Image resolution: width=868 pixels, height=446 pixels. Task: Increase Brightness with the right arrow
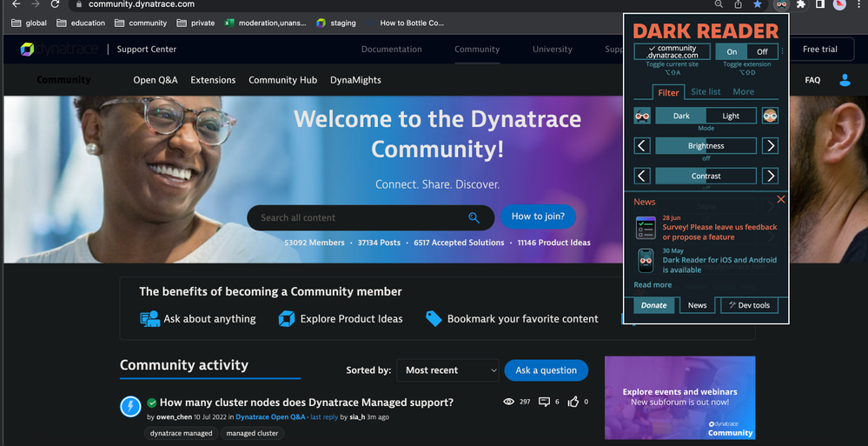[x=770, y=146]
